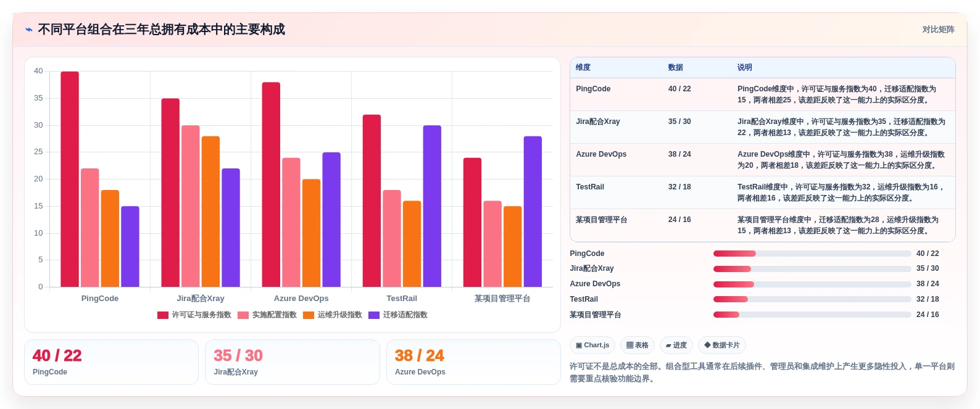Image resolution: width=980 pixels, height=409 pixels.
Task: Click the 数据 column header
Action: coord(676,68)
